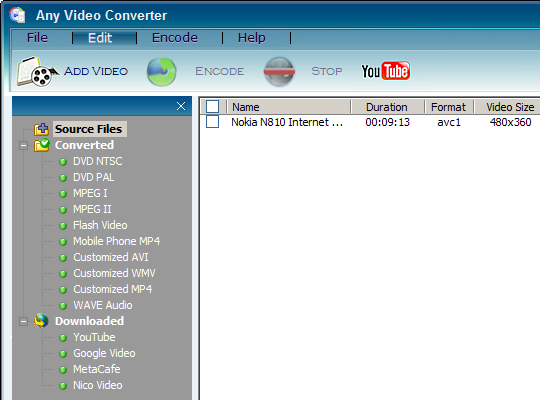
Task: Click green dot beside MPEG I
Action: (63, 194)
